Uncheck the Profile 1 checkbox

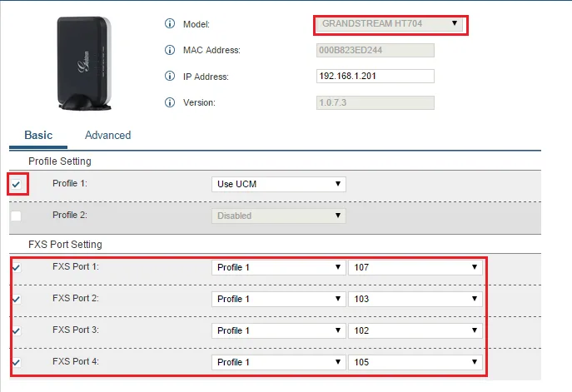pyautogui.click(x=17, y=184)
